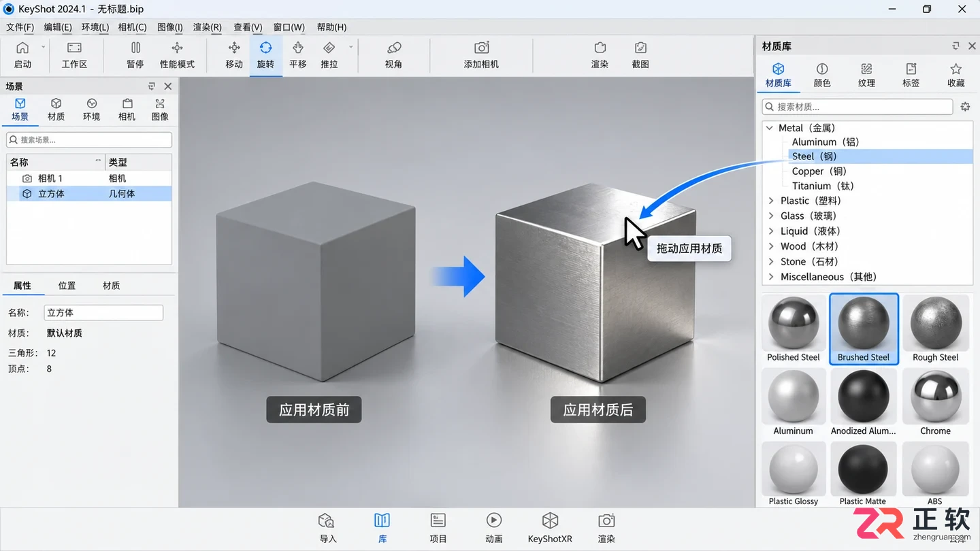980x551 pixels.
Task: Click the 视角 perspective icon
Action: tap(393, 48)
